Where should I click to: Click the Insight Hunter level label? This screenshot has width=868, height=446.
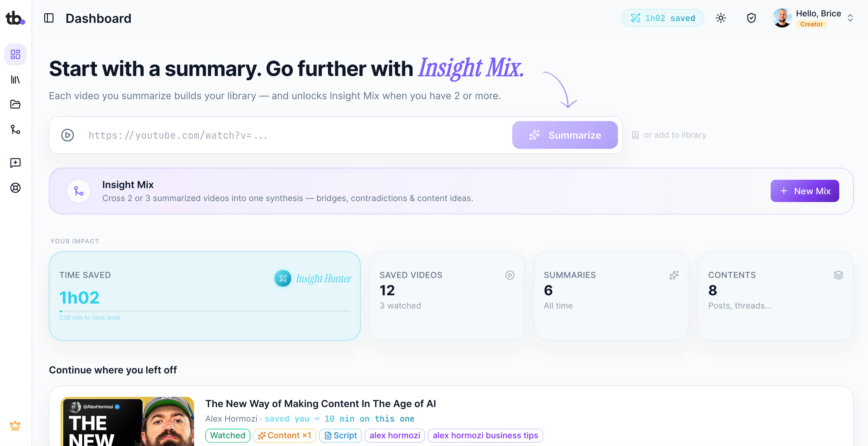pyautogui.click(x=323, y=279)
